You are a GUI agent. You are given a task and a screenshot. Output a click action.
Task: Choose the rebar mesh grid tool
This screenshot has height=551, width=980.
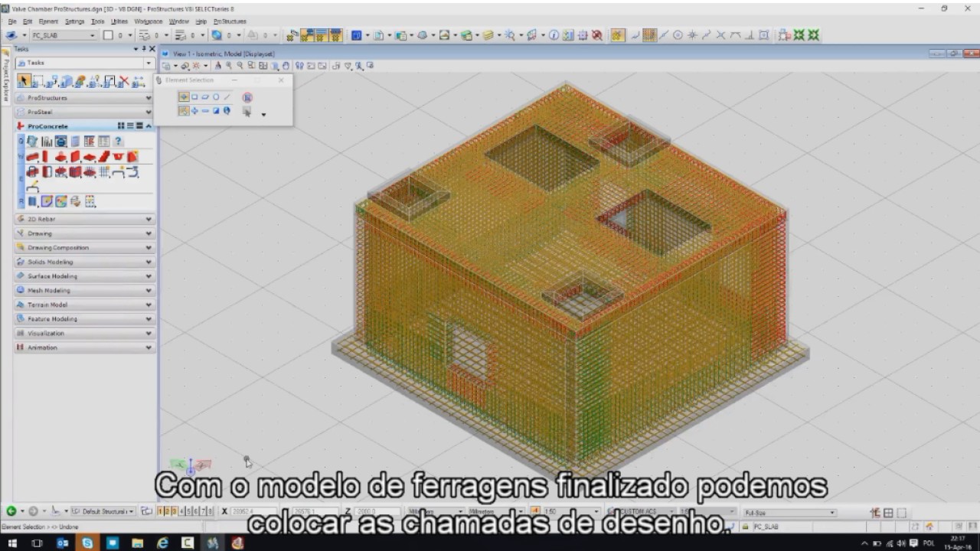pyautogui.click(x=104, y=171)
